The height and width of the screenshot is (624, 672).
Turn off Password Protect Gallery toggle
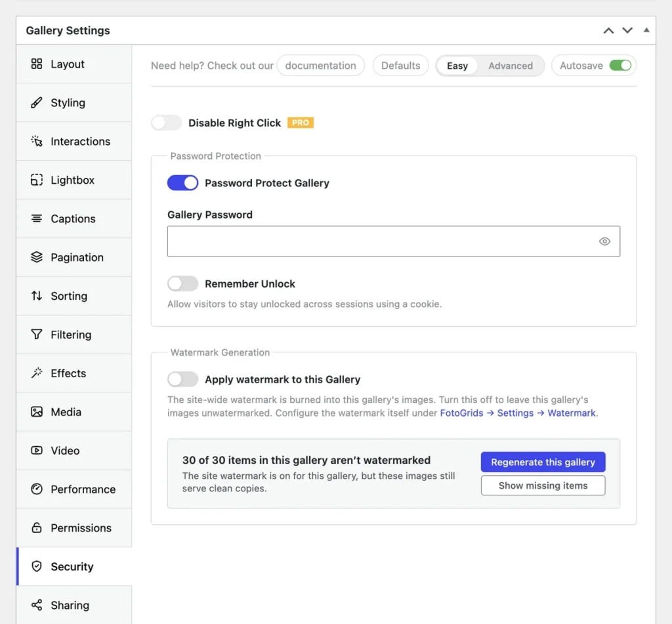[182, 183]
